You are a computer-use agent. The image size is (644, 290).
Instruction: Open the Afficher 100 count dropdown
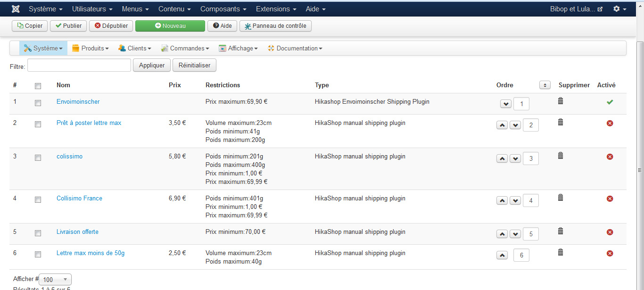(x=55, y=280)
